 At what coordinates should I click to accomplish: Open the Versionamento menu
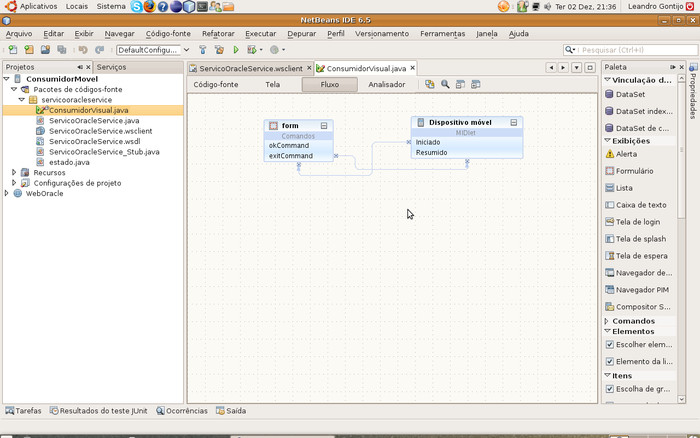(382, 33)
